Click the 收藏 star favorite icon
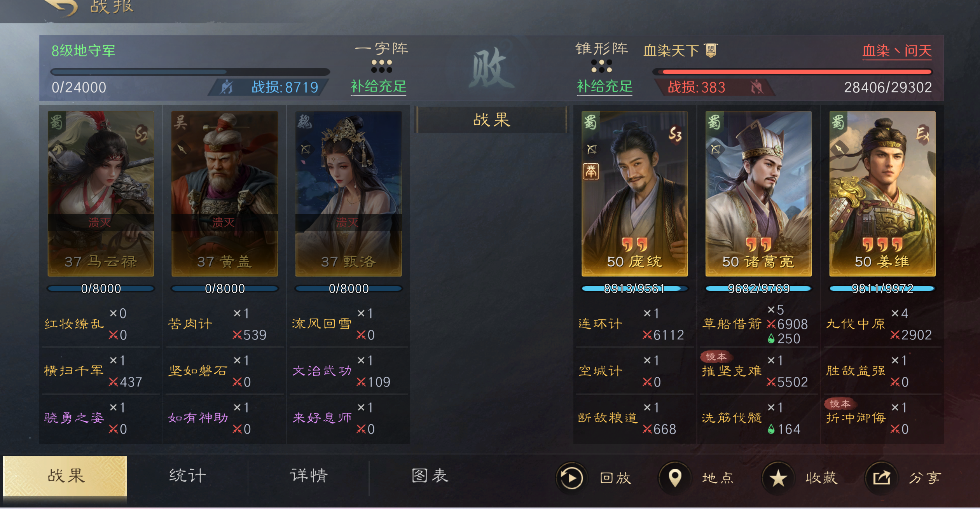Image resolution: width=980 pixels, height=509 pixels. point(777,477)
